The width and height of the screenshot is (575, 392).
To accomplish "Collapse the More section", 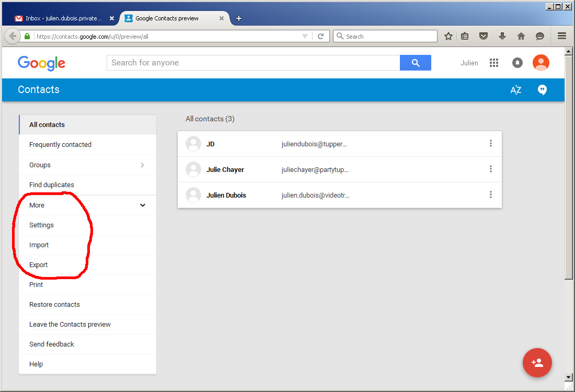I will pos(142,205).
